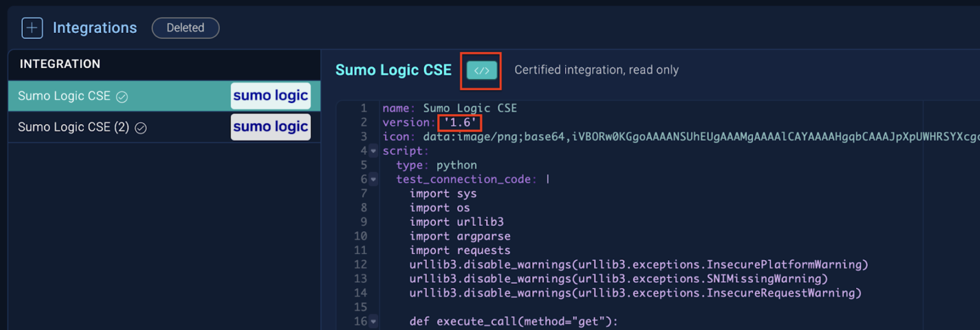Click the plus icon to add integration
The image size is (980, 330).
pyautogui.click(x=32, y=28)
